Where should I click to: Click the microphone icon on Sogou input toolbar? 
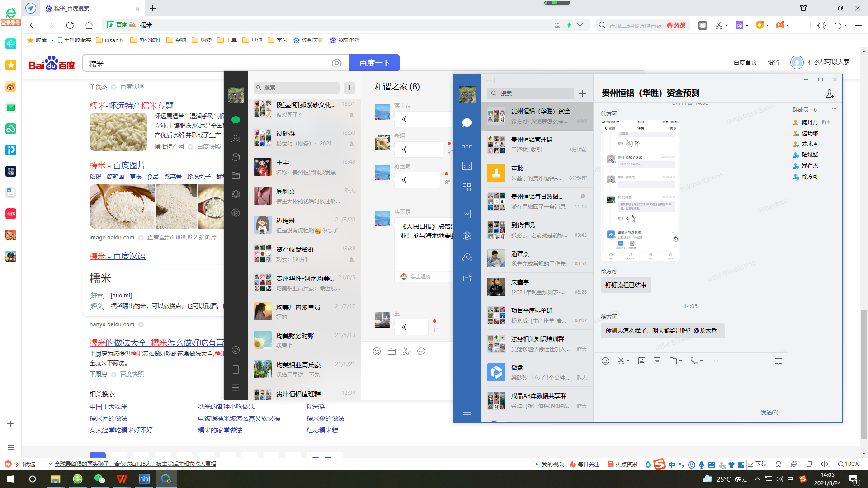(x=701, y=465)
